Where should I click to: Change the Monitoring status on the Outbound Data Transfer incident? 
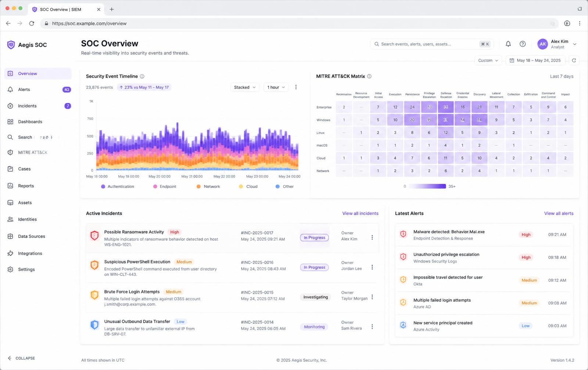click(x=315, y=327)
